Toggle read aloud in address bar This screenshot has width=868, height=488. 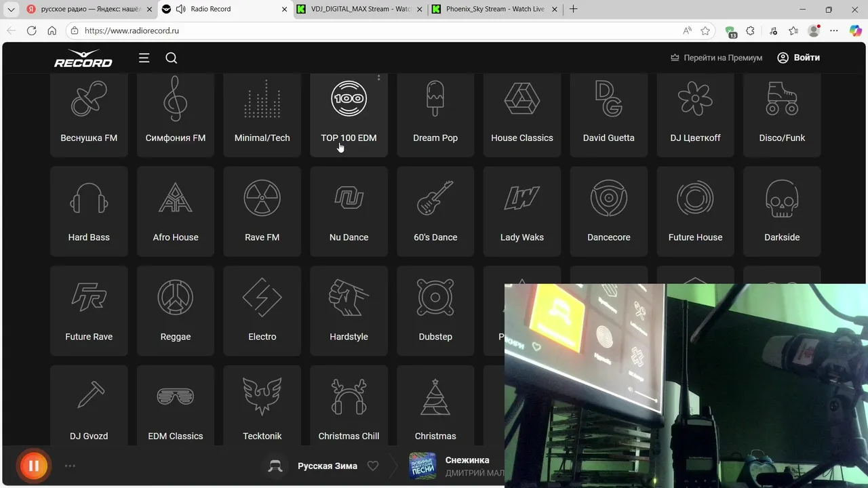coord(688,30)
